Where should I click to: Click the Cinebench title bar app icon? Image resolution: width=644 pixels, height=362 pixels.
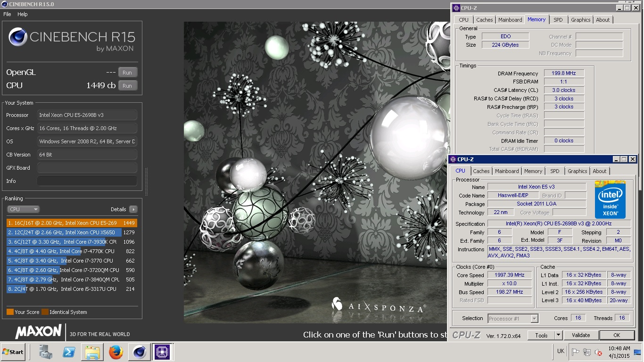(4, 4)
